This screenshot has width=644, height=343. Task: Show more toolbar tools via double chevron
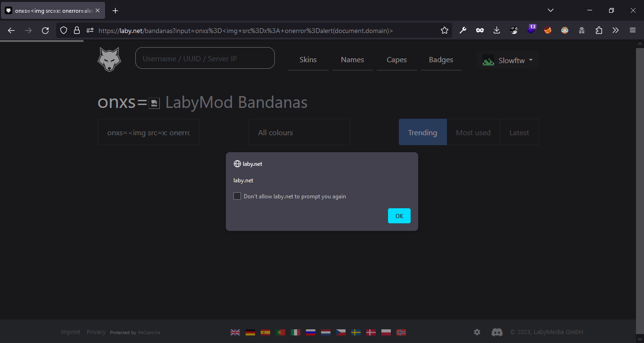pyautogui.click(x=616, y=30)
